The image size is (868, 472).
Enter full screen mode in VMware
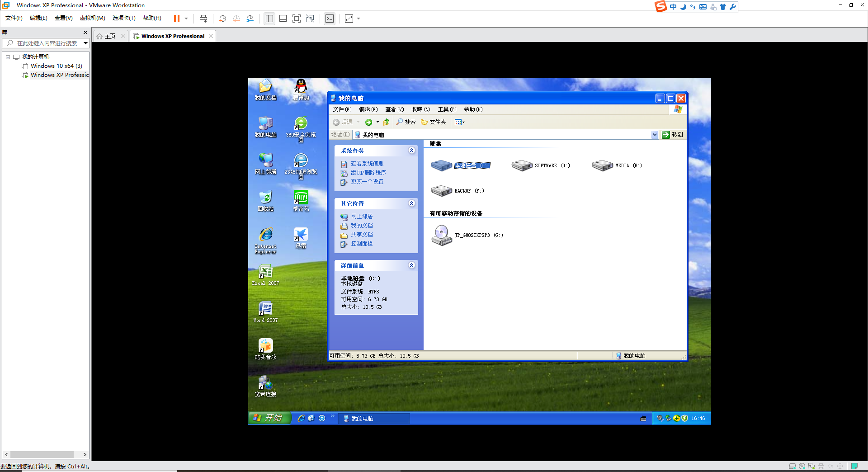pyautogui.click(x=297, y=19)
